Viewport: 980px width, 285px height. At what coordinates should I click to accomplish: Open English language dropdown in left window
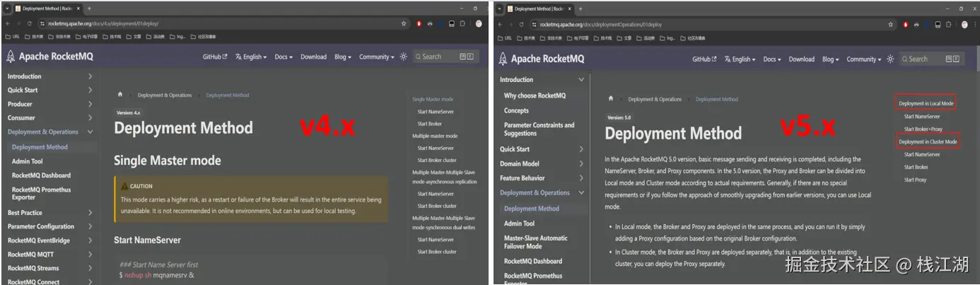coord(251,57)
